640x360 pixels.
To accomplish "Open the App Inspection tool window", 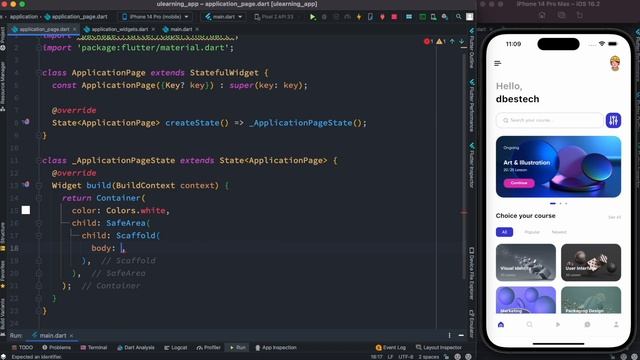I will pos(276,348).
